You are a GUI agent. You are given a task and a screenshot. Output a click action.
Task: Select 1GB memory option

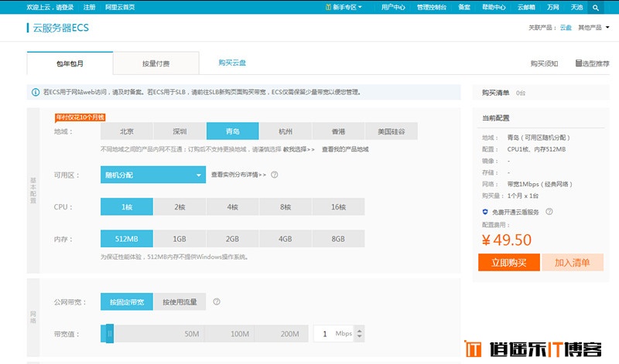click(x=180, y=239)
